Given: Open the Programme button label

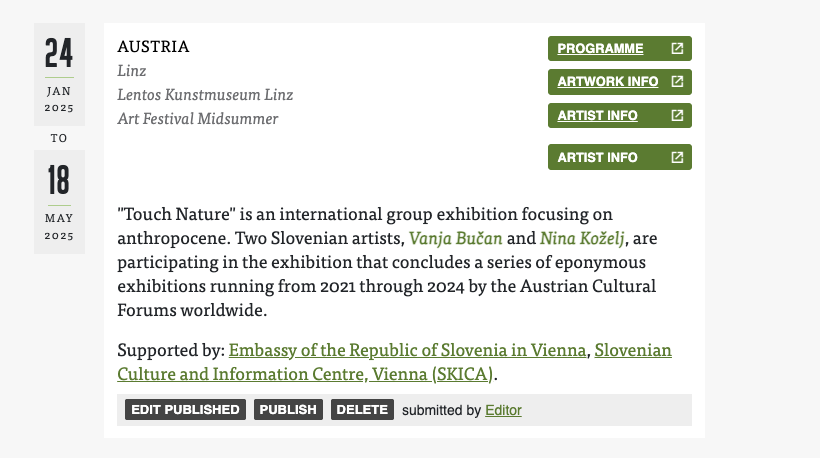Looking at the screenshot, I should point(600,49).
